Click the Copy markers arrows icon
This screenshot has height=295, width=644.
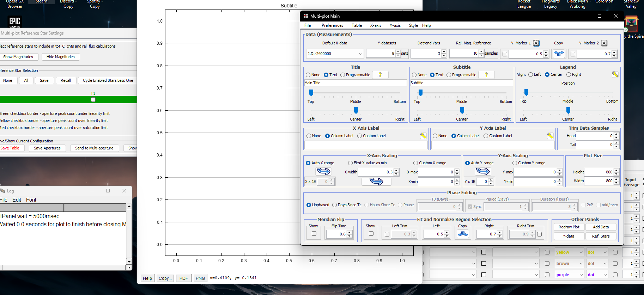tap(559, 54)
